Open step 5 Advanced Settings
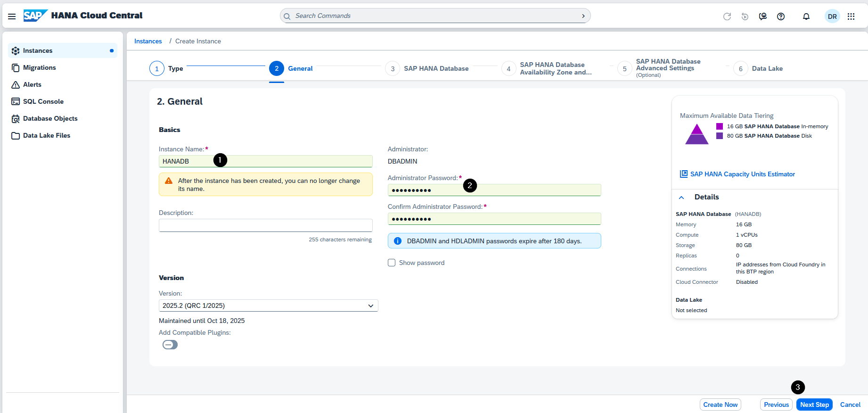This screenshot has height=413, width=868. pyautogui.click(x=659, y=68)
